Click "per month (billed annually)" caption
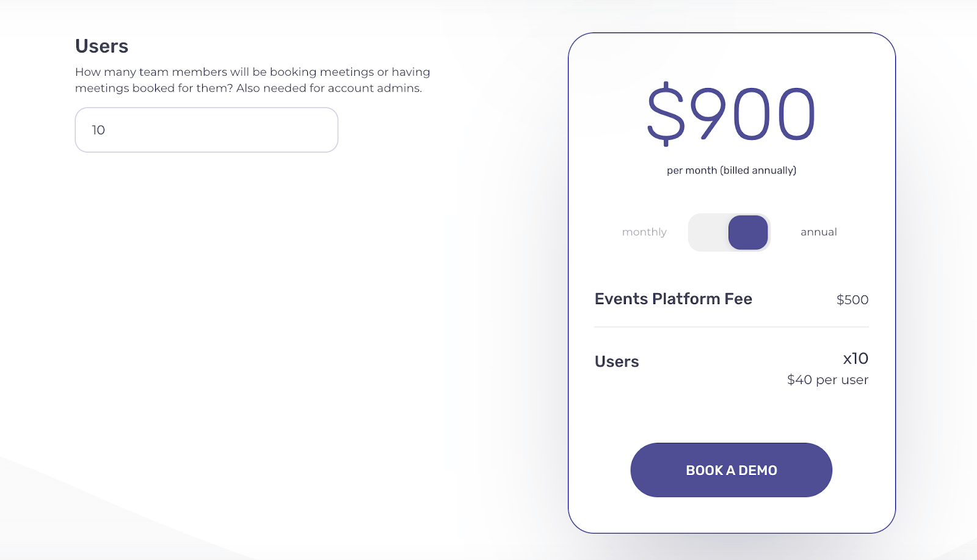This screenshot has width=977, height=560. coord(732,170)
